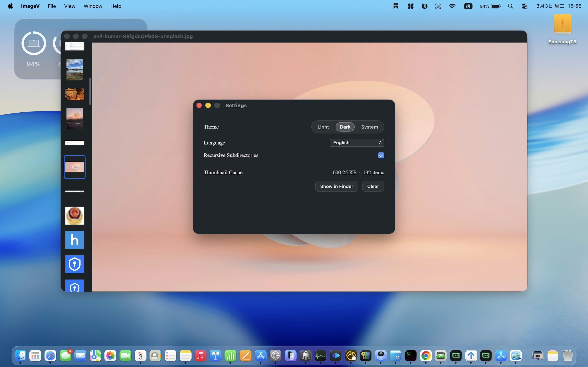Open Spotlight search from the menu bar
Viewport: 588px width, 367px height.
click(511, 6)
